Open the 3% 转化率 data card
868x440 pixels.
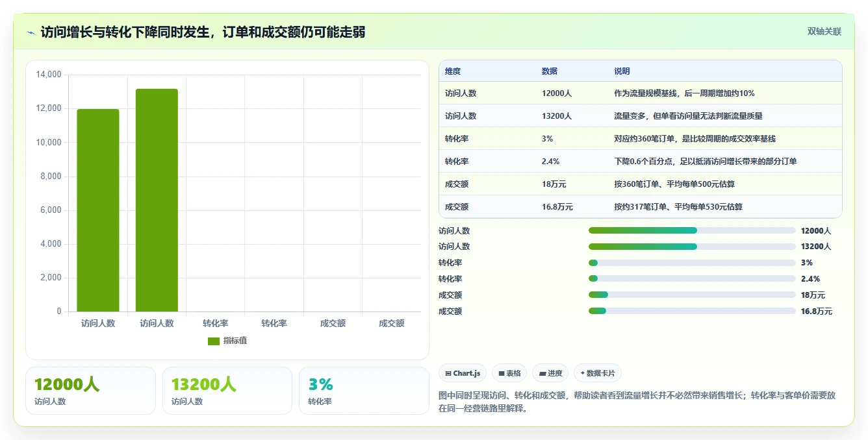(364, 391)
